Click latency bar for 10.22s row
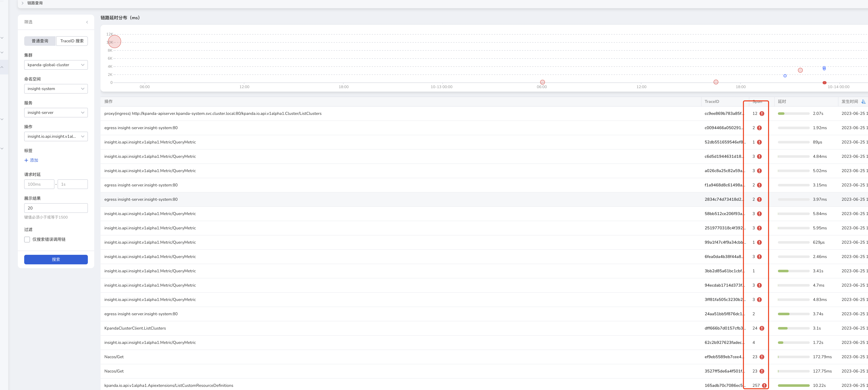868x390 pixels. [x=794, y=386]
